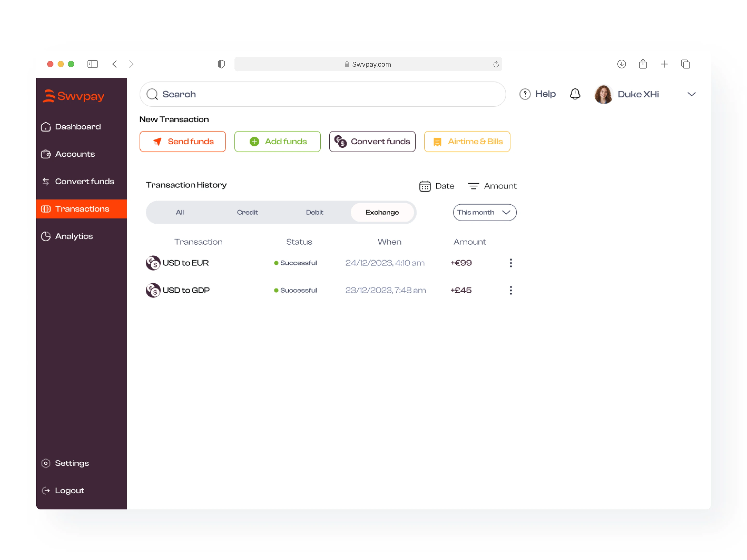Open options for USD to GDP transaction
Viewport: 747px width, 560px height.
[511, 290]
